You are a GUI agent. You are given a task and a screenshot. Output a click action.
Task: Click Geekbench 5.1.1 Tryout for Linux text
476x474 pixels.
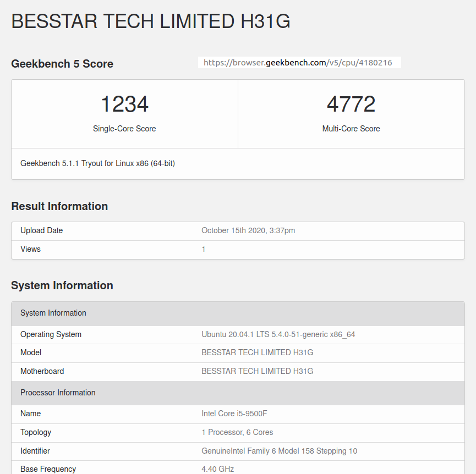coord(97,163)
